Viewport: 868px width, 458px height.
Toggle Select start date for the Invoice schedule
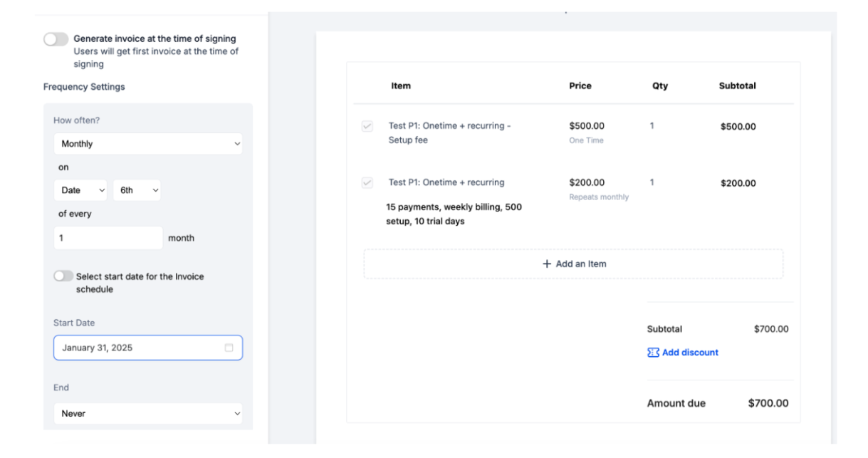tap(63, 276)
